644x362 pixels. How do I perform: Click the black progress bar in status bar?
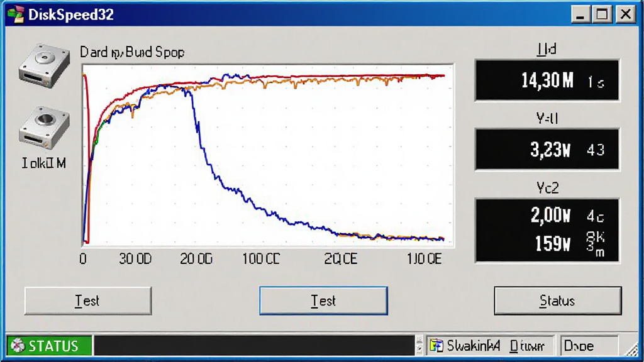click(x=254, y=346)
